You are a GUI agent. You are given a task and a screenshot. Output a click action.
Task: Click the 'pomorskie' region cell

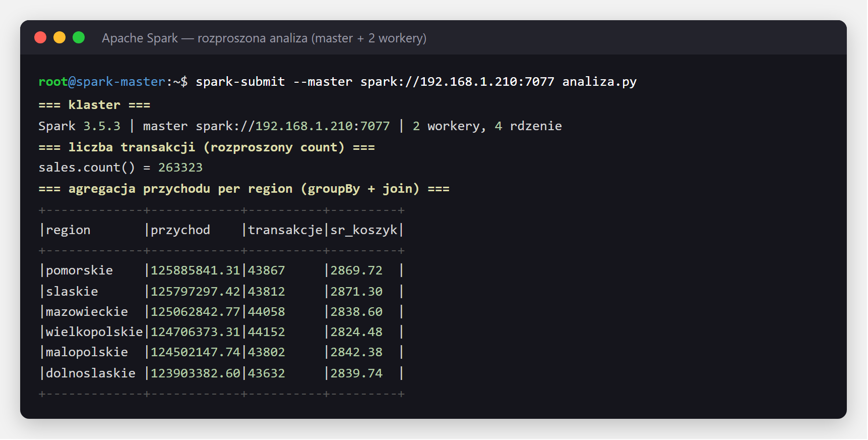(79, 270)
